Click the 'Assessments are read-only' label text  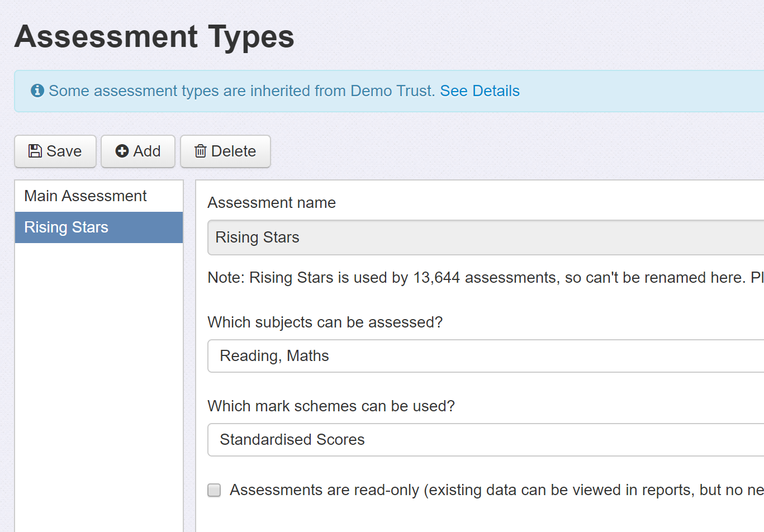(x=497, y=490)
